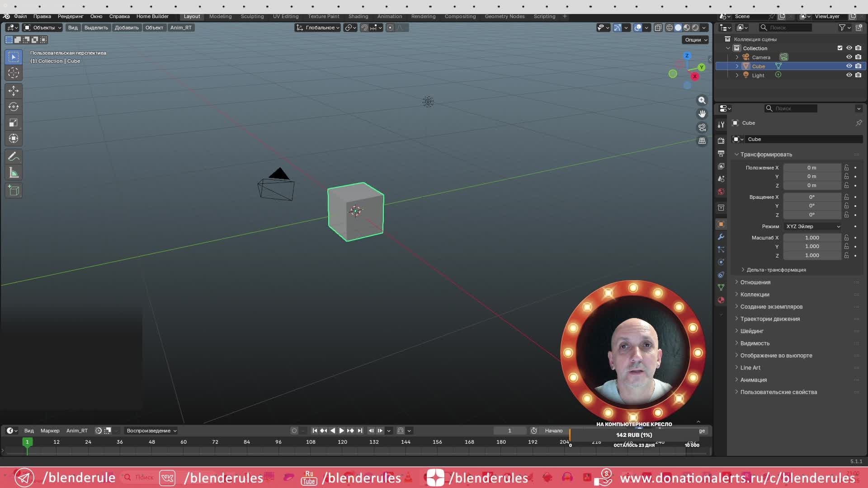The height and width of the screenshot is (488, 868).
Task: Open Выделить menu in viewport header
Action: [x=96, y=28]
